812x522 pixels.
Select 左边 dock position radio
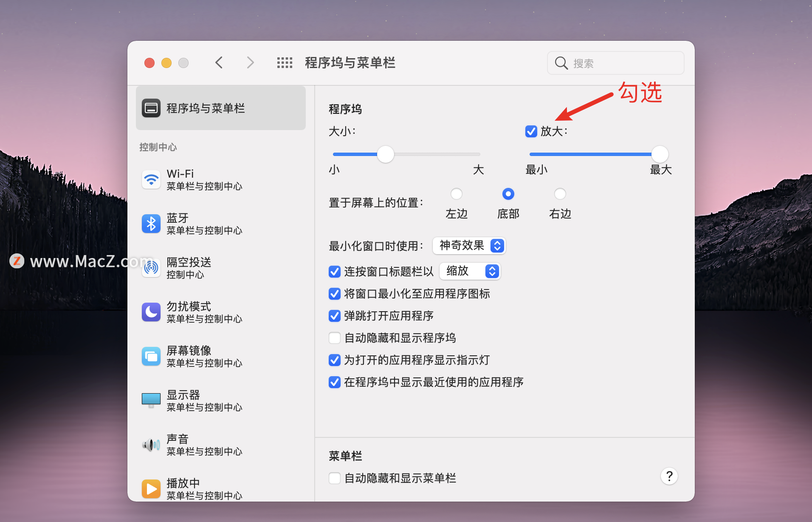coord(457,194)
